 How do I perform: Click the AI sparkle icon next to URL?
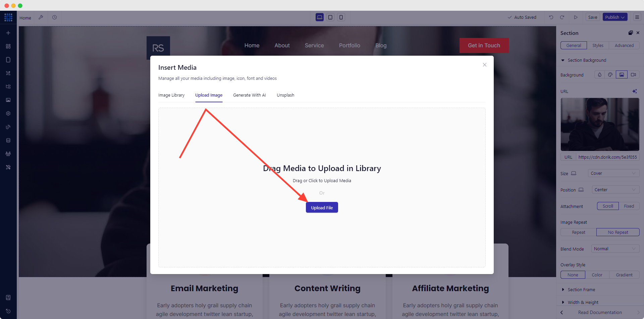(x=635, y=91)
